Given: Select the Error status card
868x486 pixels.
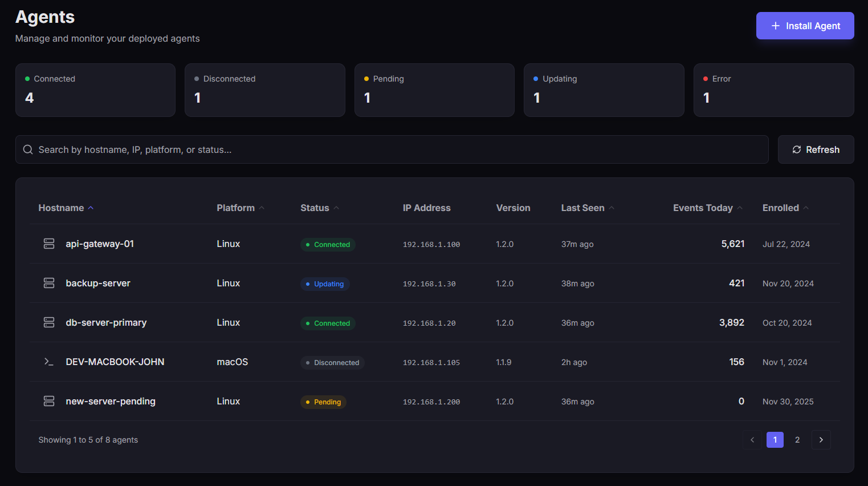Looking at the screenshot, I should tap(773, 90).
